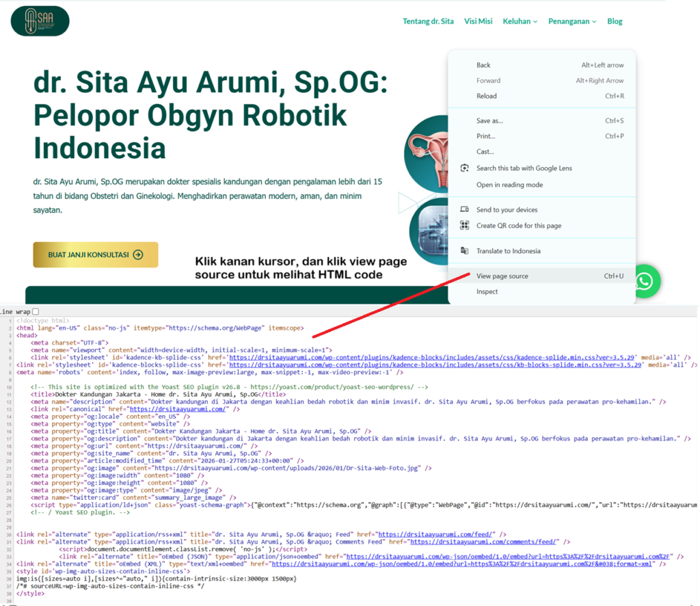Viewport: 700px width, 606px height.
Task: Click the title tag line Dokter Kandungan Jakarta
Action: (x=158, y=395)
